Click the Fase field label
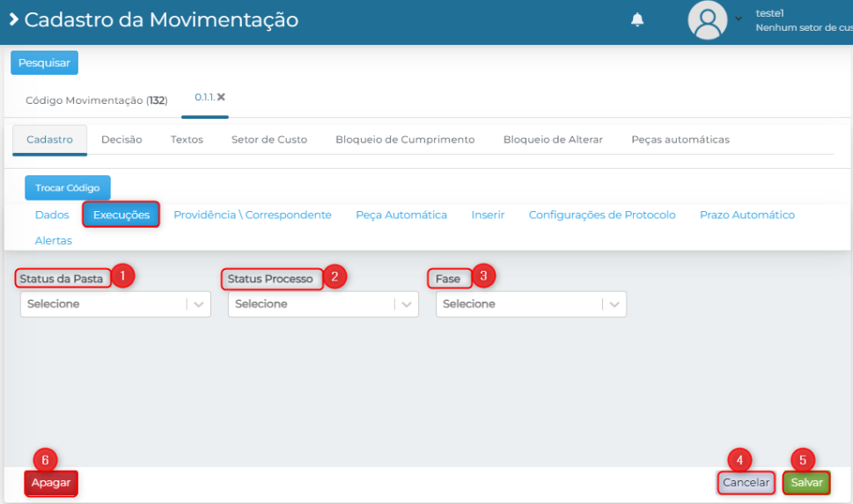853x504 pixels. [x=448, y=279]
